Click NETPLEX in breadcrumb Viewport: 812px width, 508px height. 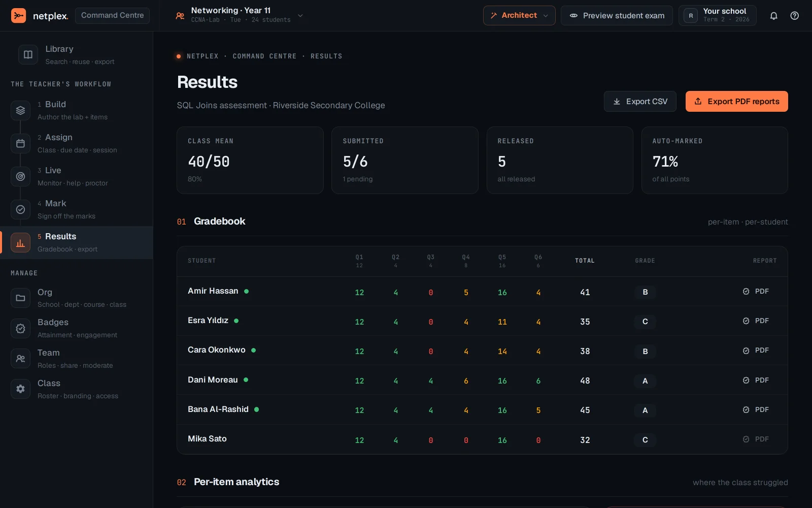tap(202, 56)
